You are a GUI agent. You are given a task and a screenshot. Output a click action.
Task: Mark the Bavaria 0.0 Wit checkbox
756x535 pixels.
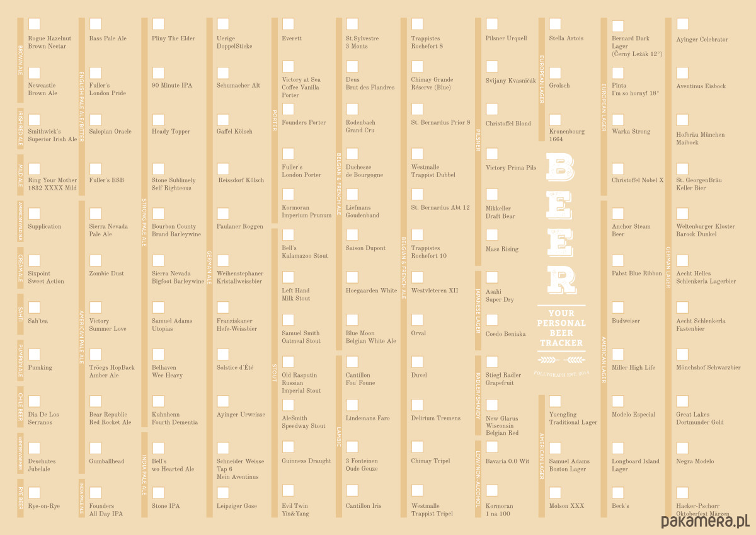tap(491, 447)
